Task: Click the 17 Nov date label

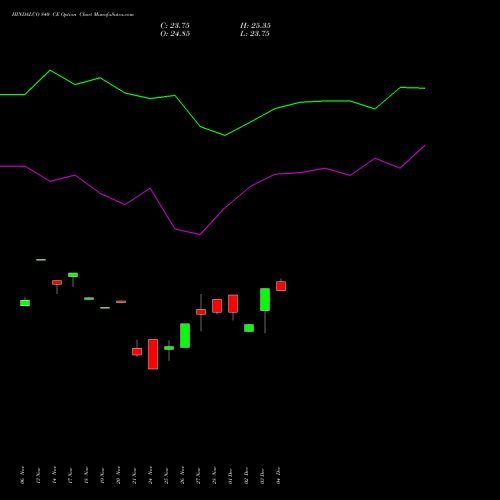Action: pyautogui.click(x=70, y=476)
